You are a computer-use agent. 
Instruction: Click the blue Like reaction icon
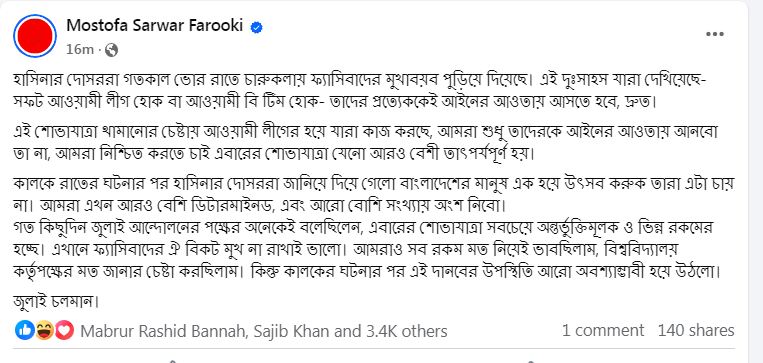24,331
